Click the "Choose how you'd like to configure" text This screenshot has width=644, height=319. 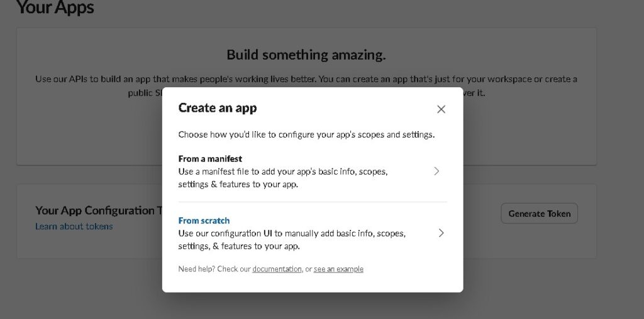pos(306,134)
